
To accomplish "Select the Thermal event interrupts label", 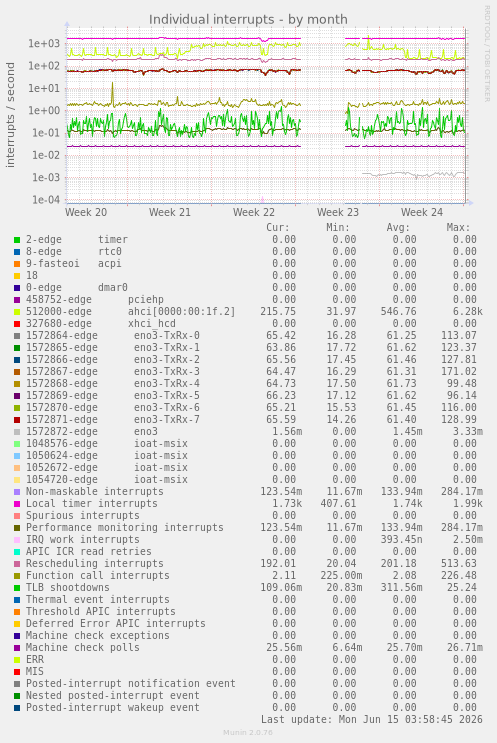I will point(98,599).
